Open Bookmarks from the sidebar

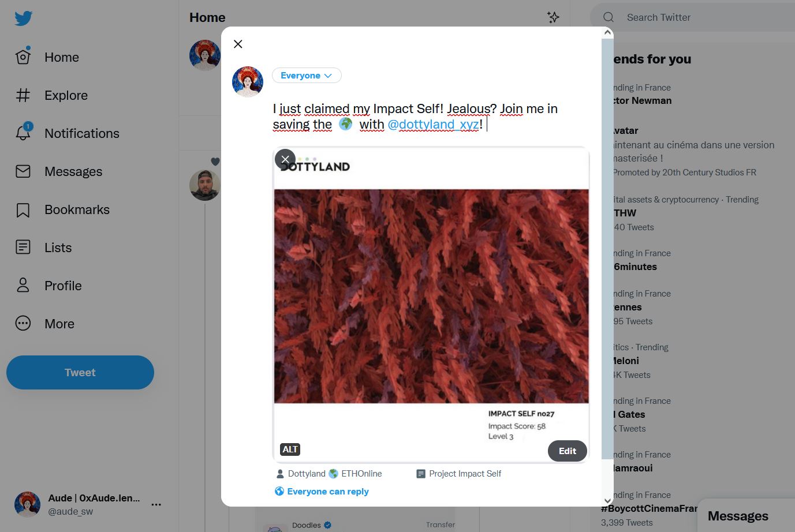tap(62, 209)
